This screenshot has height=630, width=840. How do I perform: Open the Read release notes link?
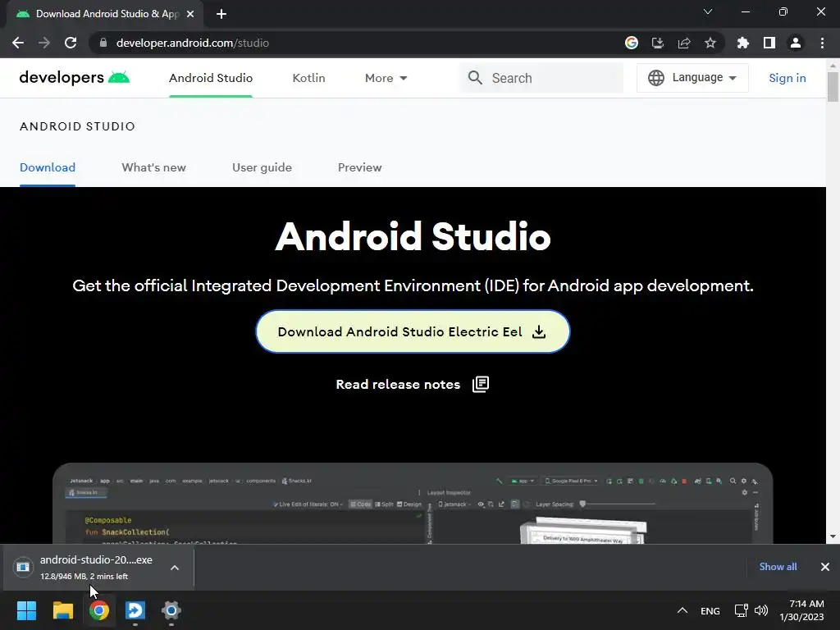pyautogui.click(x=398, y=385)
